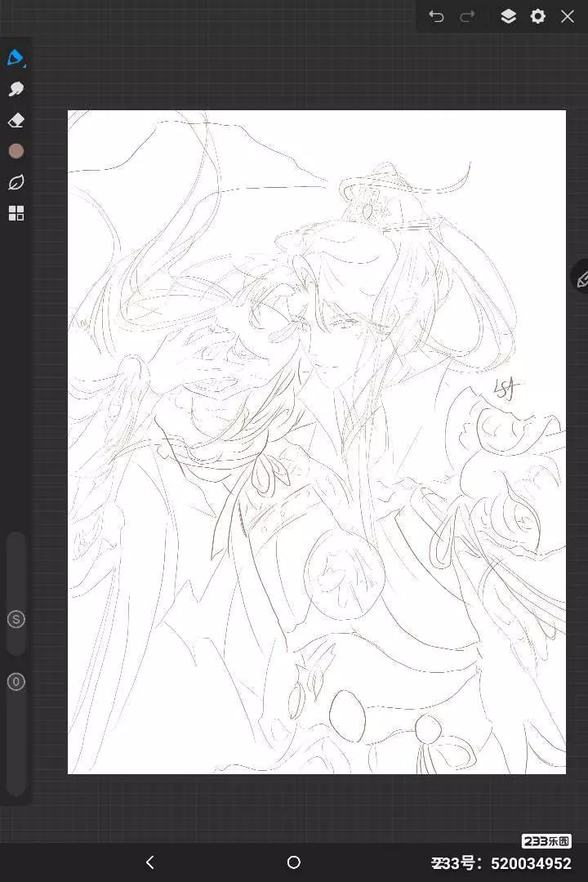Screen dimensions: 588x882
Task: Open the leaf-shaped tool icon
Action: (16, 182)
